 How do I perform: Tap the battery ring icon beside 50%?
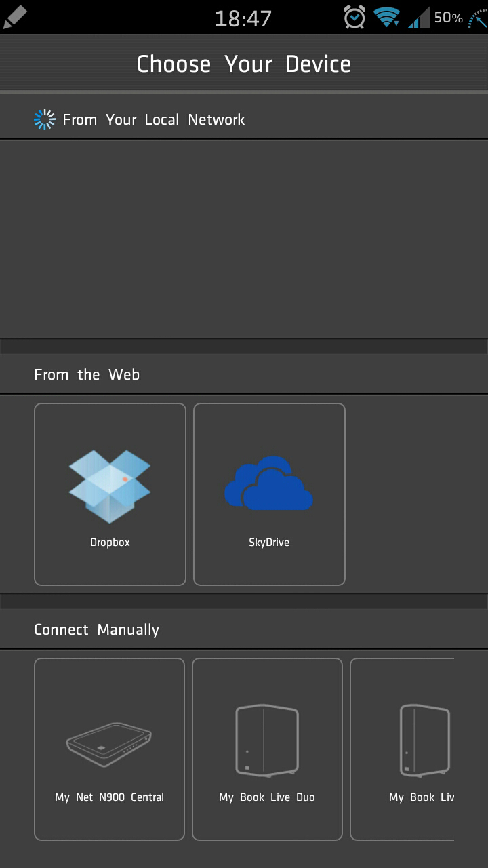coord(478,18)
